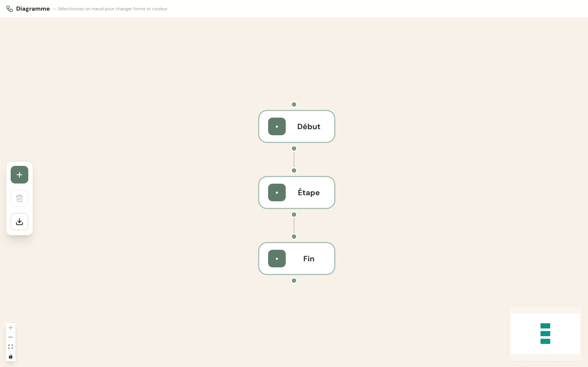Toggle the canvas interactivity lock icon
The image size is (588, 367).
click(11, 356)
